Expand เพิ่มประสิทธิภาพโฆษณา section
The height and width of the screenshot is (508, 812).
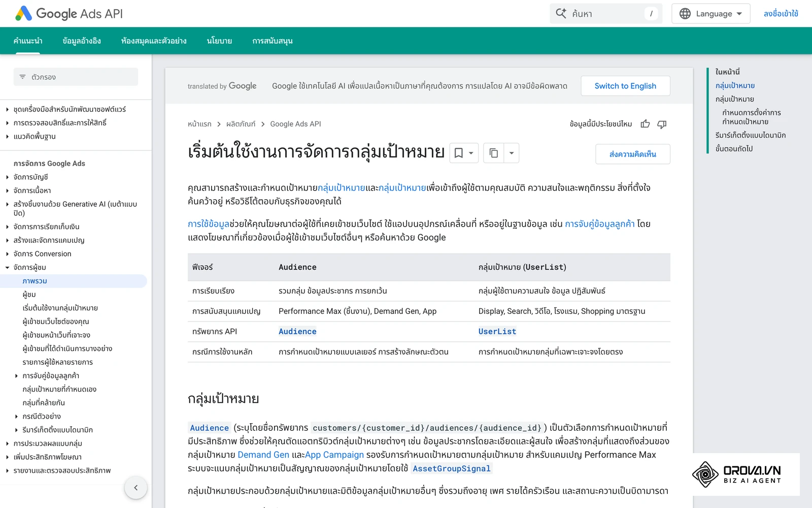point(7,457)
